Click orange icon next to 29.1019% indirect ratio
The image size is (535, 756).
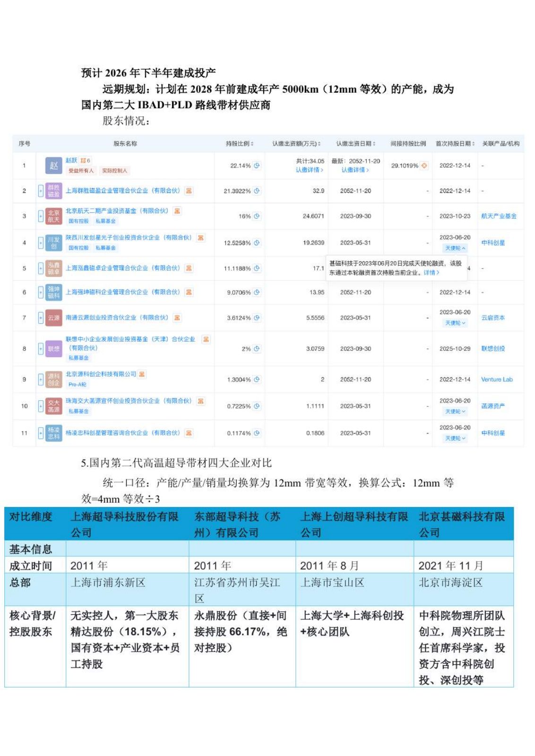point(424,166)
